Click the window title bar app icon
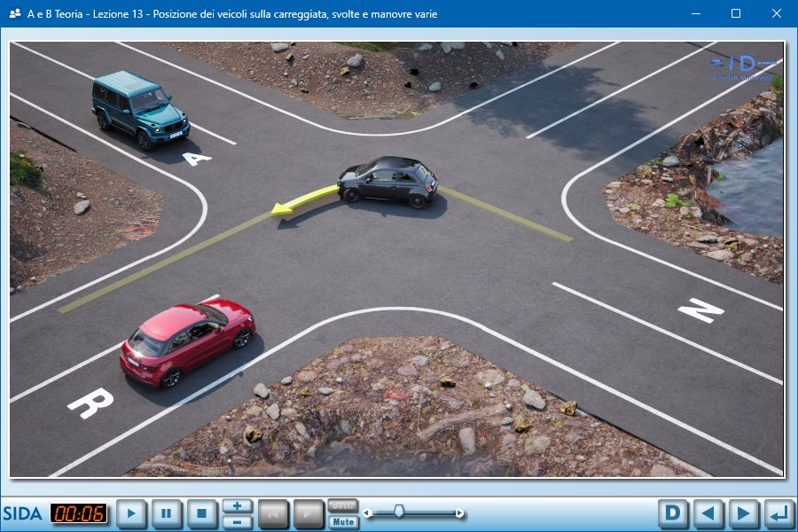The height and width of the screenshot is (532, 798). click(14, 14)
